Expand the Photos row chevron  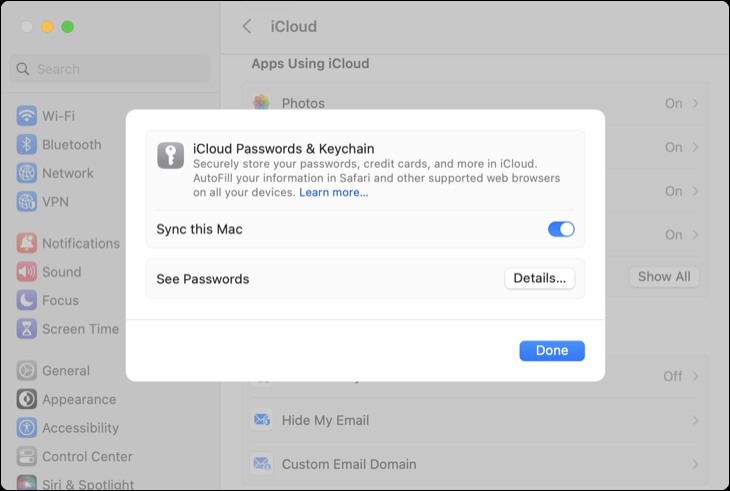(696, 103)
